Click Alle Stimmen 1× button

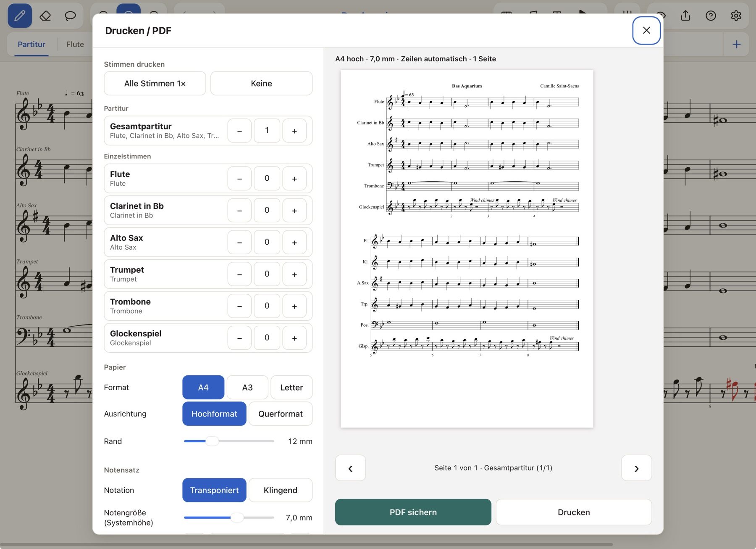coord(155,84)
